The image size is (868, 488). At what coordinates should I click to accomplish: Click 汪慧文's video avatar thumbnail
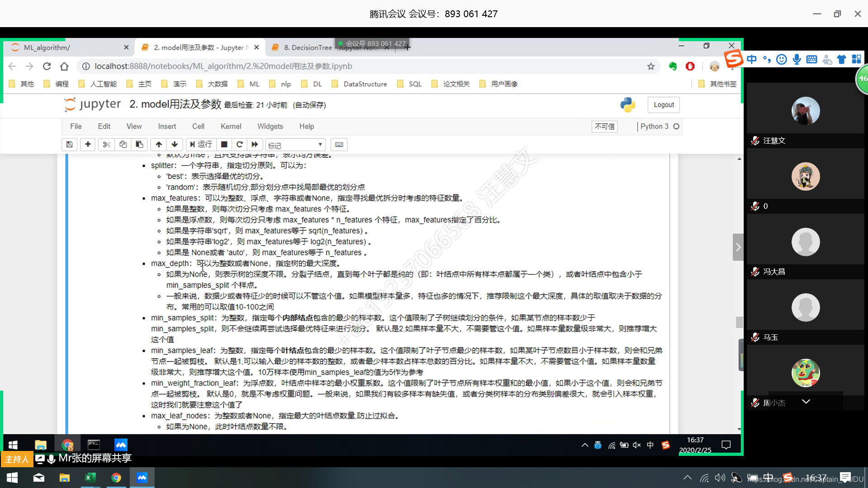805,111
